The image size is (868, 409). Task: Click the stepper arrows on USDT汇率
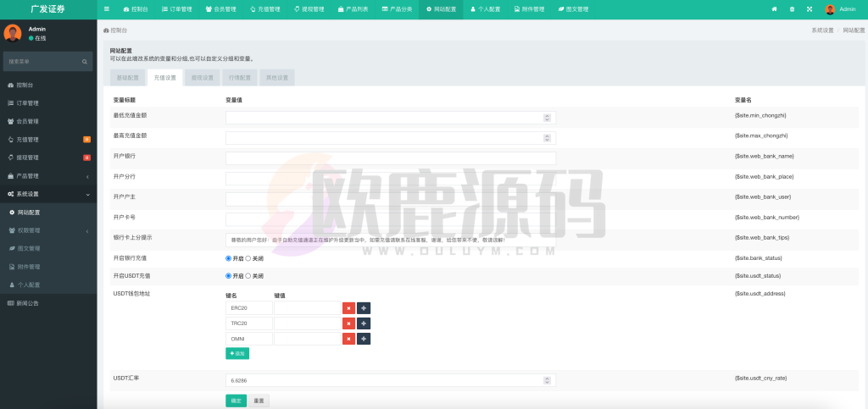coord(547,380)
